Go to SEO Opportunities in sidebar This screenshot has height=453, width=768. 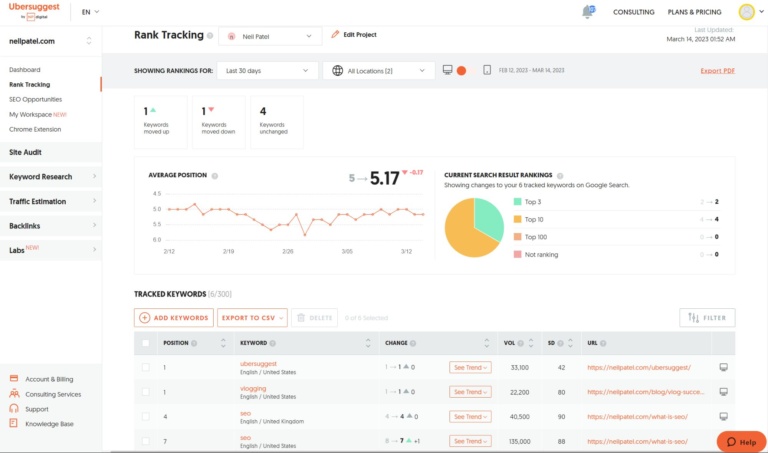(35, 99)
